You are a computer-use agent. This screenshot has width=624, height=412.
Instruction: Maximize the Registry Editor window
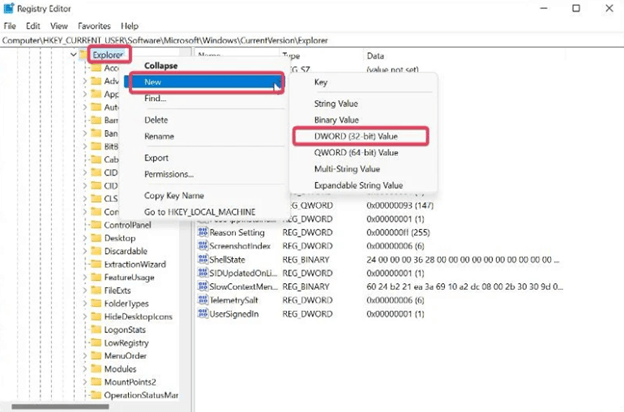[x=576, y=8]
